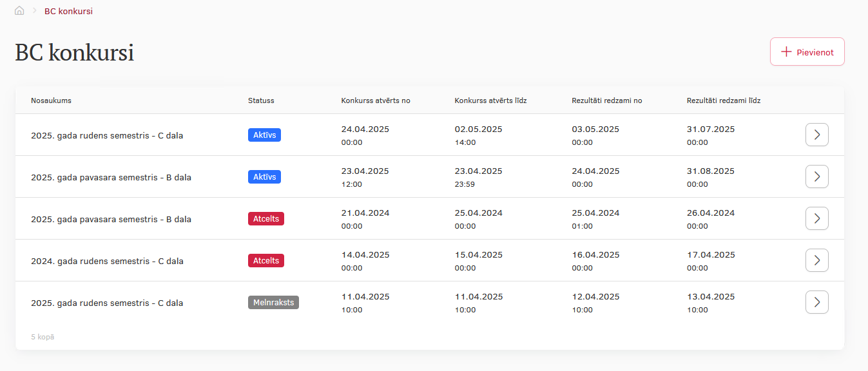Click the Pievienot add button

pyautogui.click(x=807, y=52)
